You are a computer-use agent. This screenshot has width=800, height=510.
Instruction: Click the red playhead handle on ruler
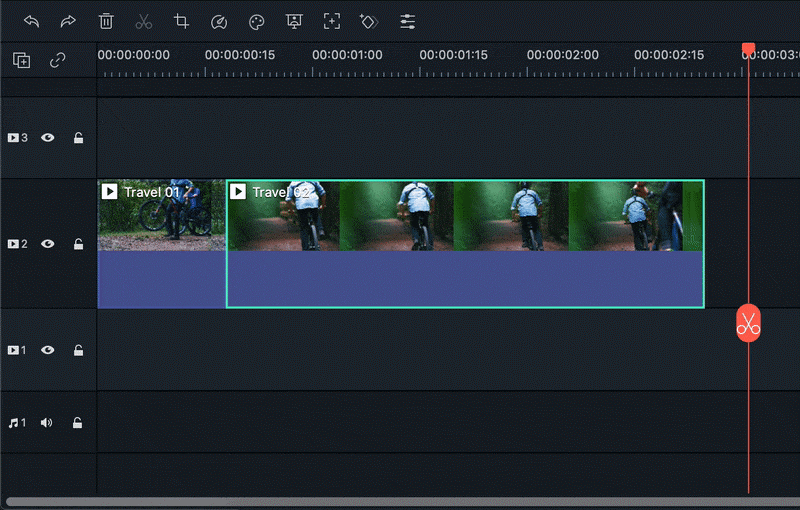coord(748,49)
